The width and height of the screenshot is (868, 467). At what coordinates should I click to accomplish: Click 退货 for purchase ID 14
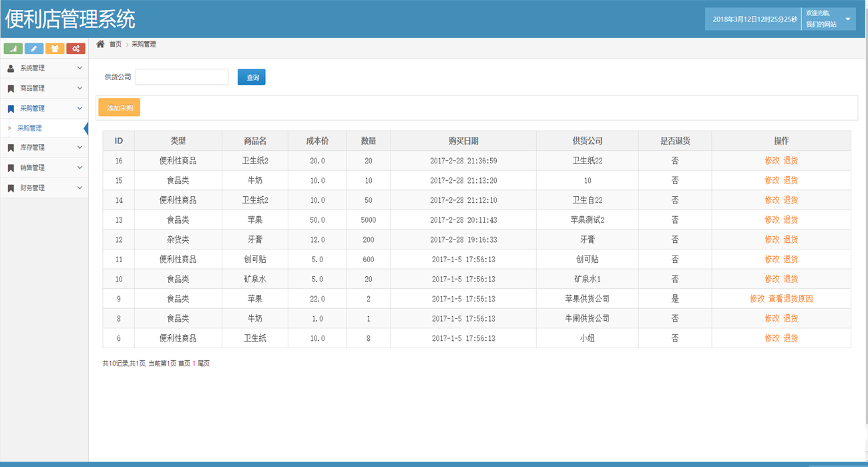tap(791, 200)
